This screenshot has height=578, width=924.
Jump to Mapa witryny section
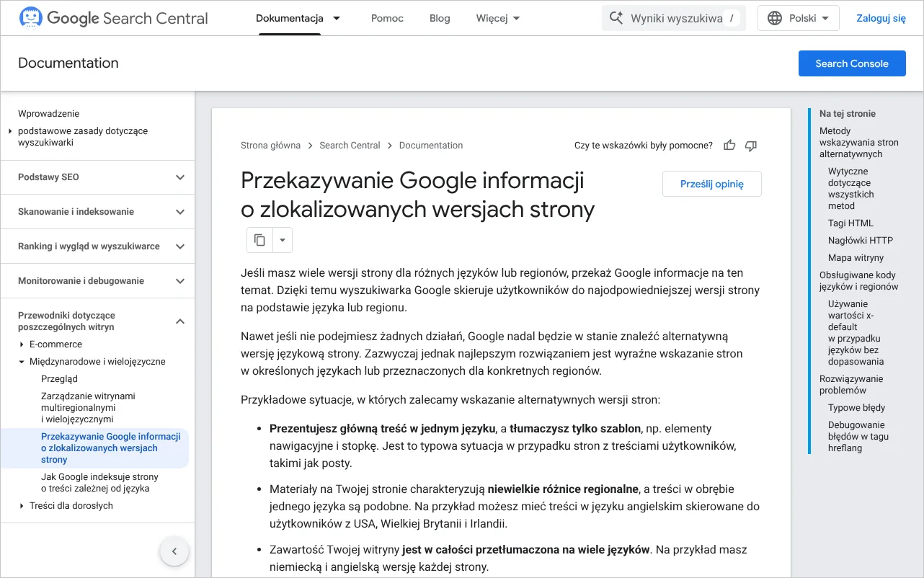click(856, 258)
